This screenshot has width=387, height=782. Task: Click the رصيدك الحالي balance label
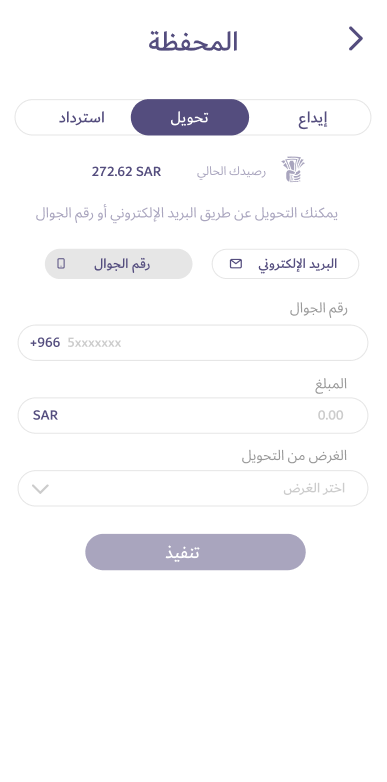(231, 172)
